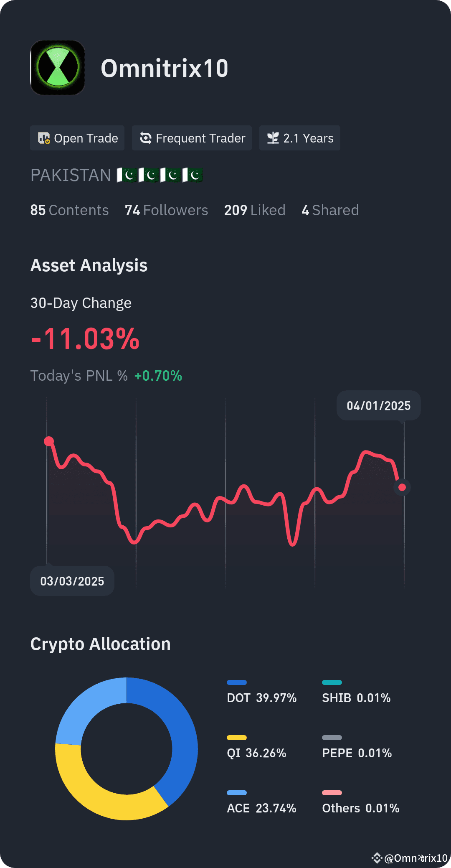
Task: Select the SHIB teal legend swatch
Action: [332, 682]
